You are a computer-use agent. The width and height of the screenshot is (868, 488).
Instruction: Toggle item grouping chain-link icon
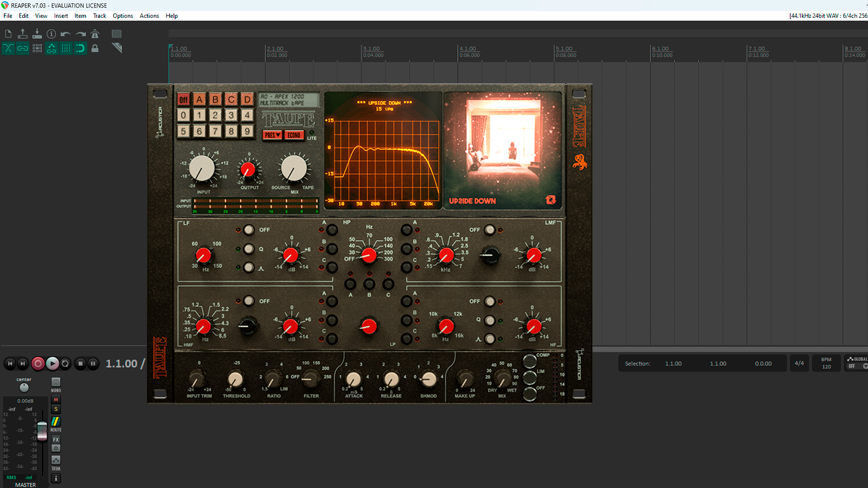coord(23,48)
